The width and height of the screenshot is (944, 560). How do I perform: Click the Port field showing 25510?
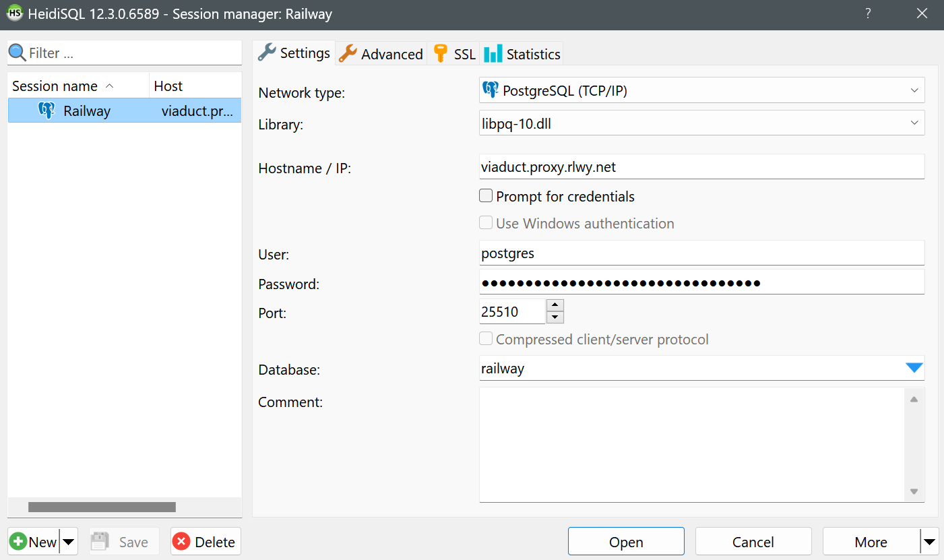(x=512, y=311)
